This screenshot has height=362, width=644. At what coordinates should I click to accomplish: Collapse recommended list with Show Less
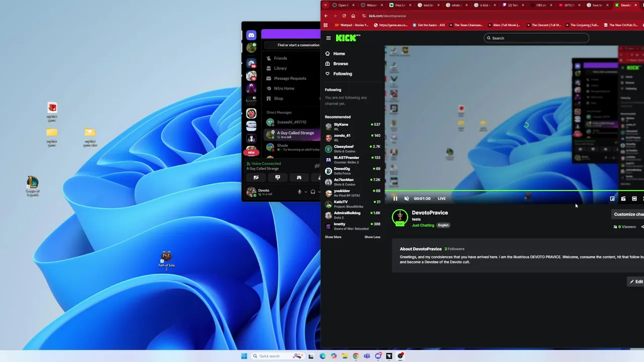[372, 237]
